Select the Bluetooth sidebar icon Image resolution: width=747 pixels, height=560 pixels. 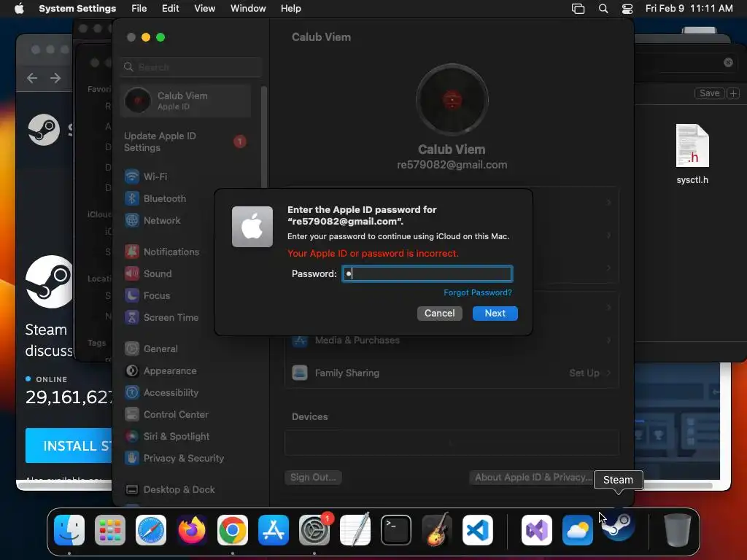[132, 198]
